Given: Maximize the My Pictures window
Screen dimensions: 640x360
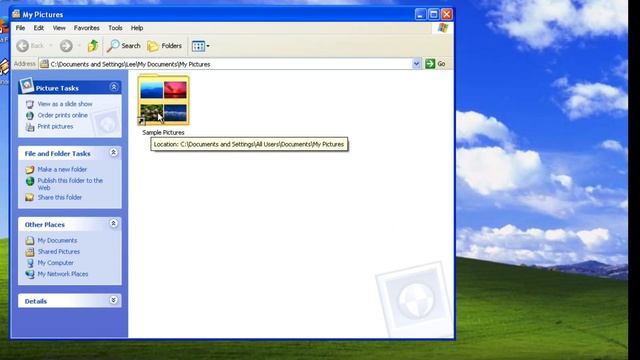Looking at the screenshot, I should tap(433, 15).
